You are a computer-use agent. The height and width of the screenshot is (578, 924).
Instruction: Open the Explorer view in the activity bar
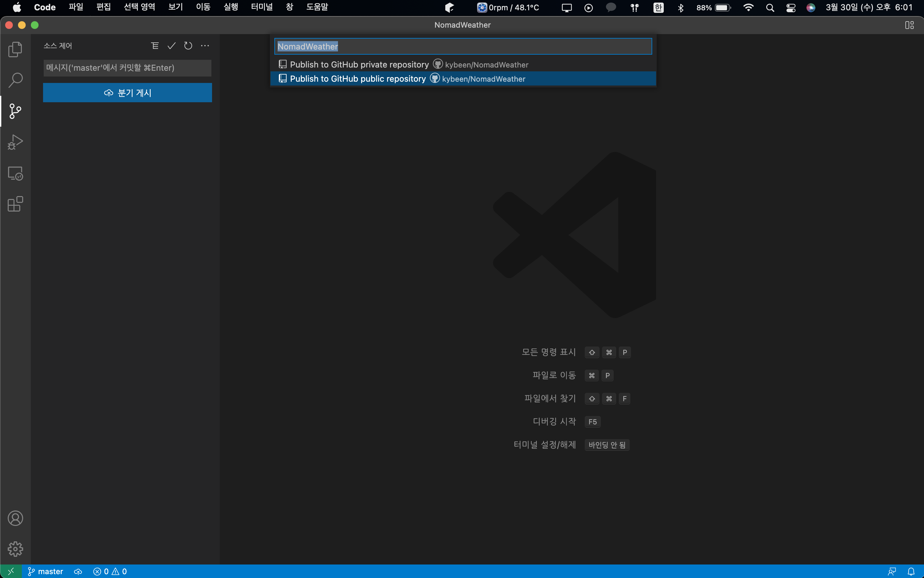click(x=15, y=49)
